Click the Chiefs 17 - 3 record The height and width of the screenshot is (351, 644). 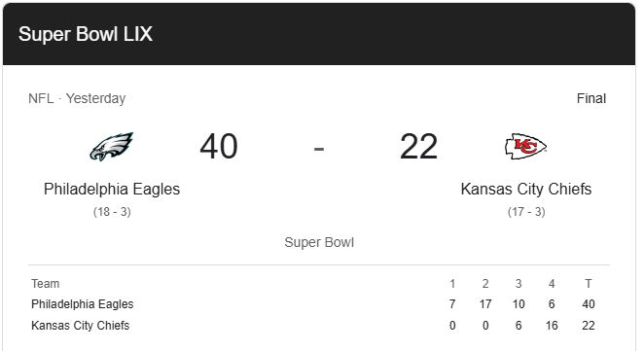tap(526, 212)
